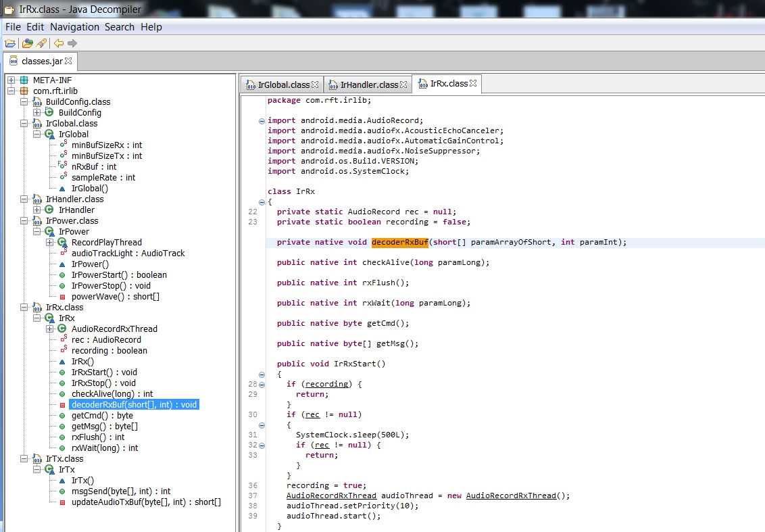Close the IrGlobal.class editor tab
Image resolution: width=765 pixels, height=532 pixels.
(x=315, y=84)
